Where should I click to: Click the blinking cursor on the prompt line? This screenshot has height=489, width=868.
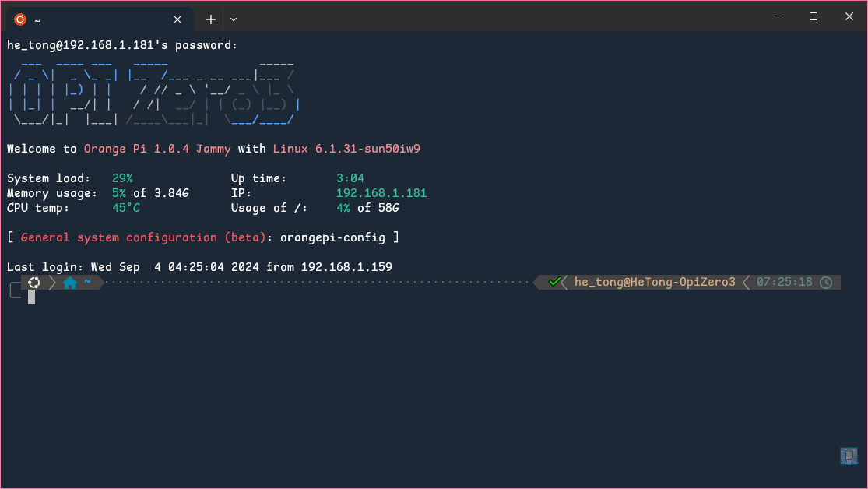click(x=32, y=297)
